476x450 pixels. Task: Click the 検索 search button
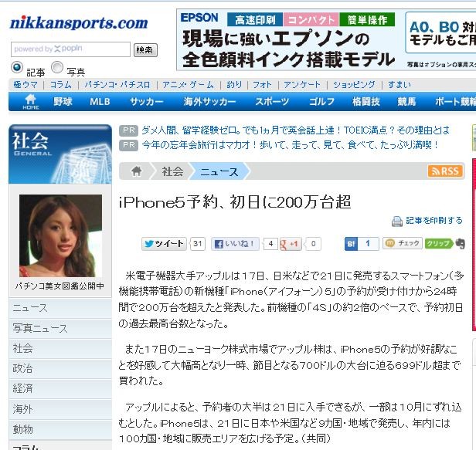click(x=145, y=49)
